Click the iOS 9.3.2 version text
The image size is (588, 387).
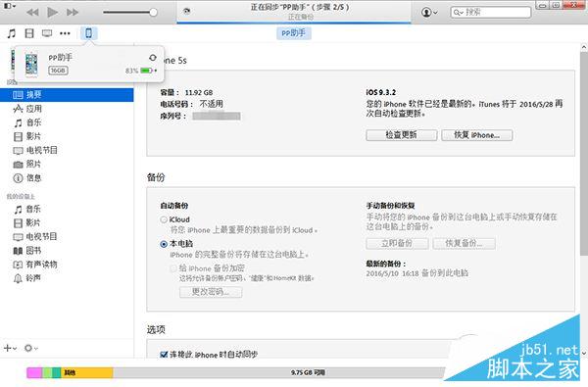[x=380, y=92]
